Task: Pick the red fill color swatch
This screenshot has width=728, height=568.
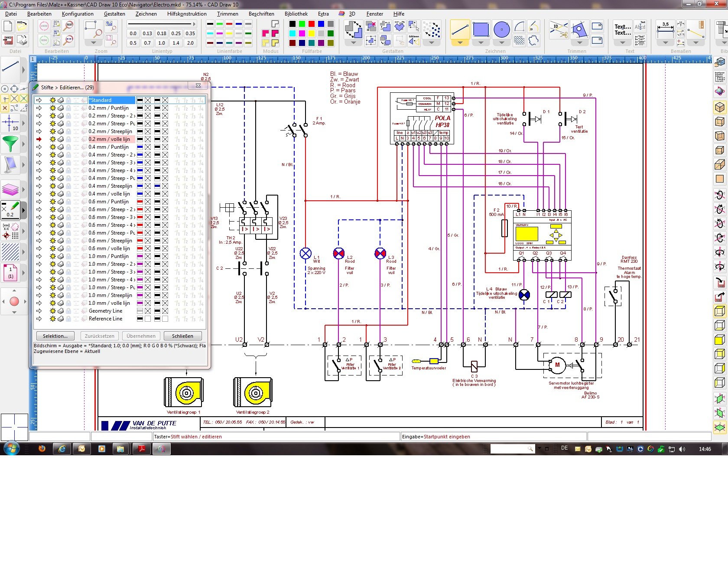Action: (x=312, y=24)
